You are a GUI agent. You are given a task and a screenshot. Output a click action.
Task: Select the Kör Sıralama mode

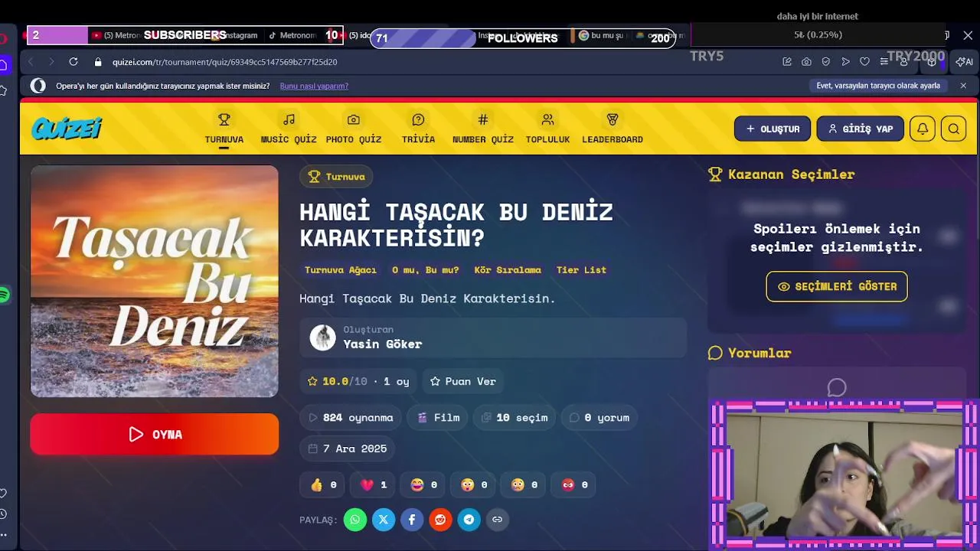(508, 270)
